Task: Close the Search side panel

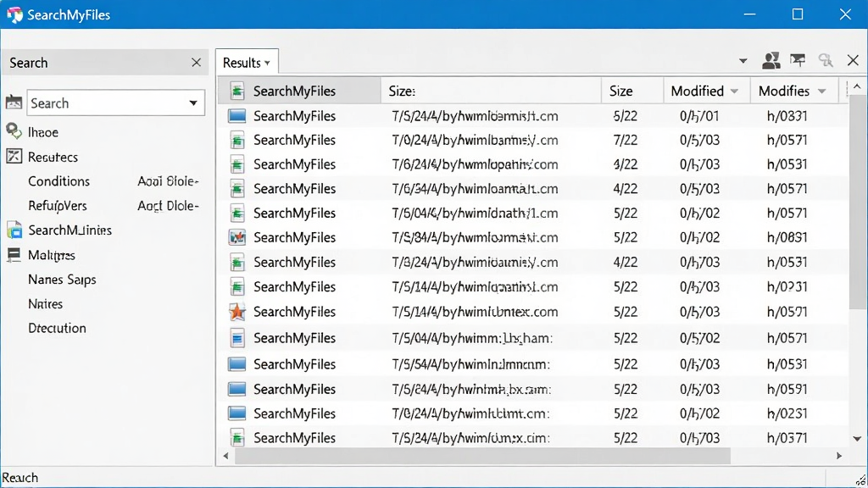Action: tap(196, 63)
